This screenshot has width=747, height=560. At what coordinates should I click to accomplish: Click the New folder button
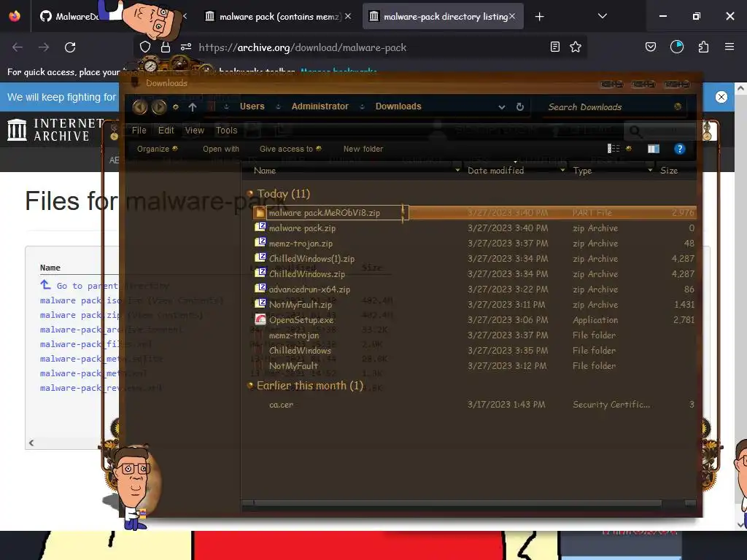(363, 149)
